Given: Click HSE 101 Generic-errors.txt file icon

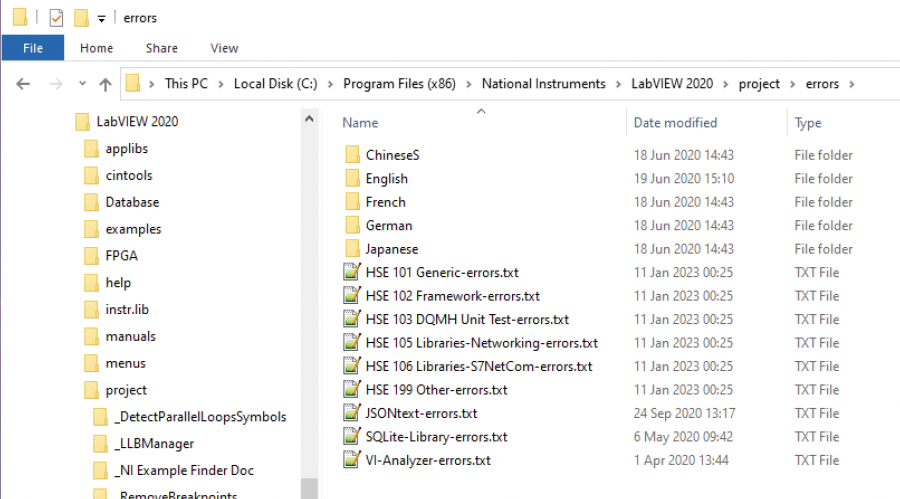Looking at the screenshot, I should point(352,272).
